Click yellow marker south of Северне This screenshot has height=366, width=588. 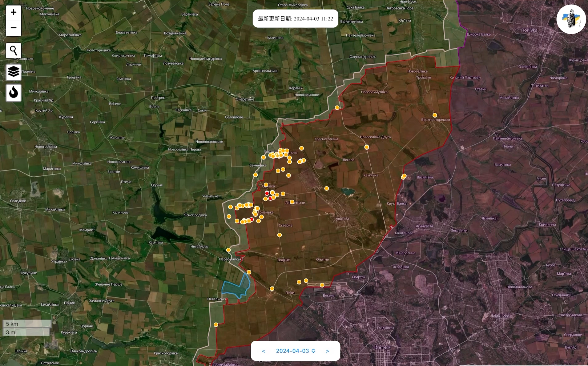pyautogui.click(x=280, y=235)
